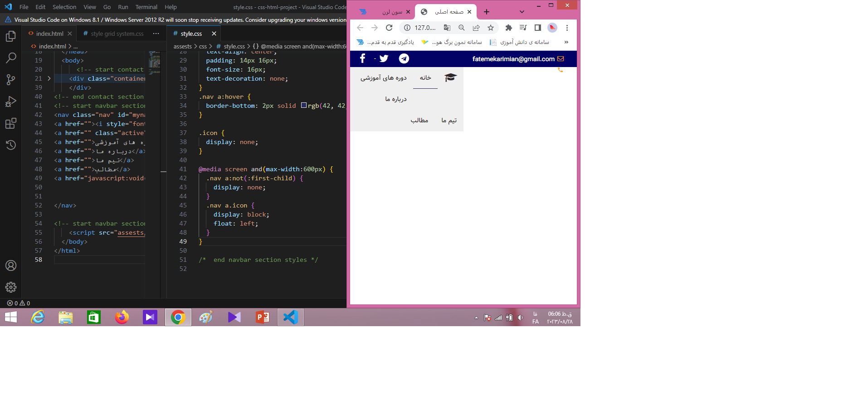Open the Extensions view
868x405 pixels.
pos(11,123)
